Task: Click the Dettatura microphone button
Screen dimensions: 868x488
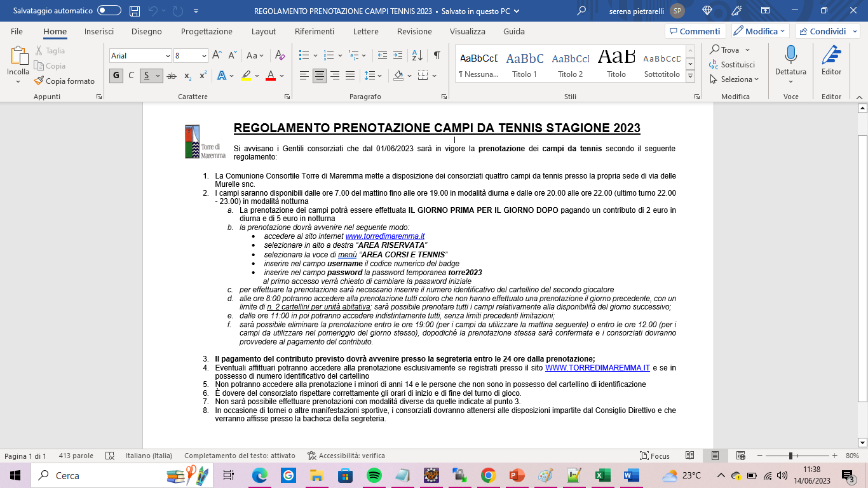Action: click(x=790, y=62)
